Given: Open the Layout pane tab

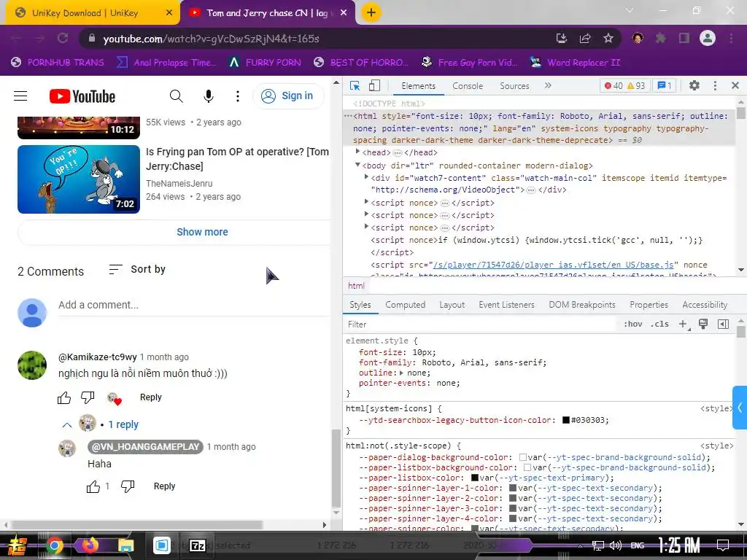Looking at the screenshot, I should (452, 305).
